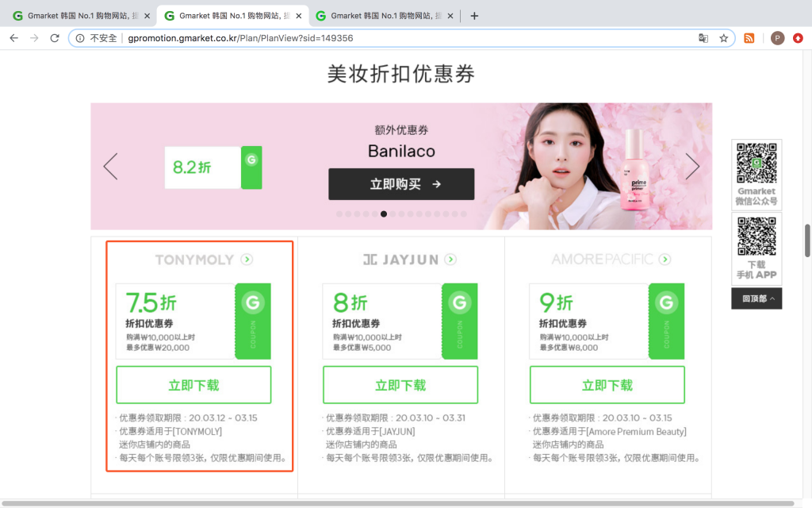Viewport: 812px width, 508px height.
Task: Close the third Gmarket tab
Action: click(x=450, y=16)
